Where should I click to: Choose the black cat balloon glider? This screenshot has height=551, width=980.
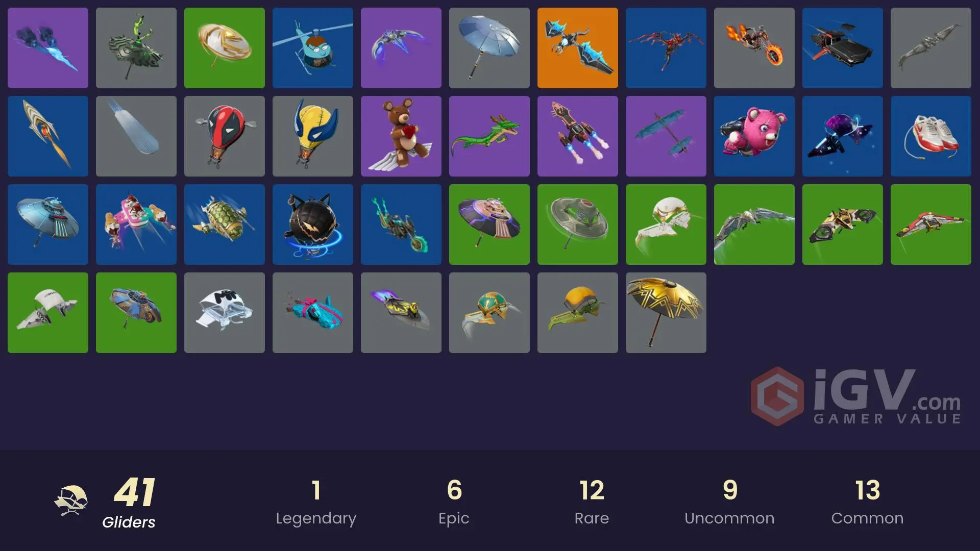[313, 224]
